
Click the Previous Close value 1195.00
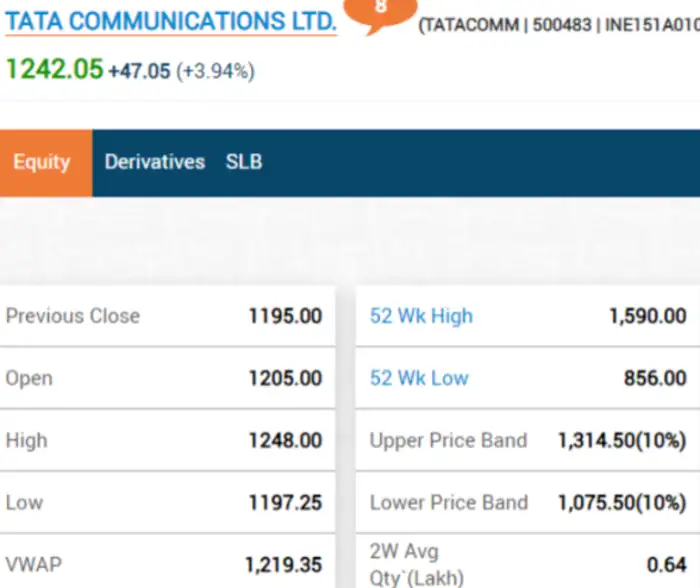pyautogui.click(x=285, y=316)
